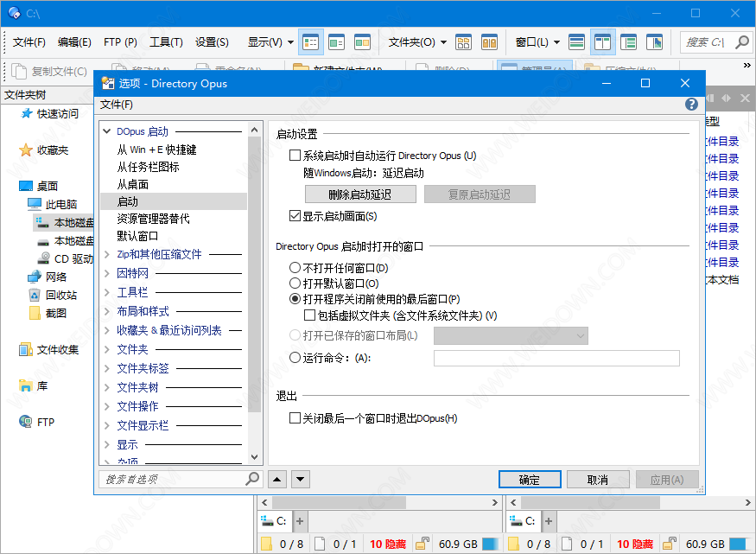Select 资源管理器替代 page
Image resolution: width=756 pixels, height=554 pixels.
coord(153,219)
